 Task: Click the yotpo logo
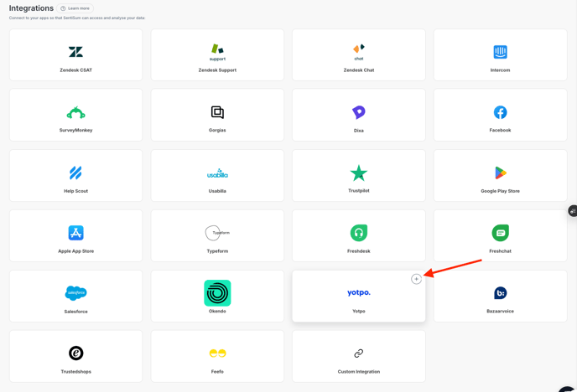tap(359, 292)
